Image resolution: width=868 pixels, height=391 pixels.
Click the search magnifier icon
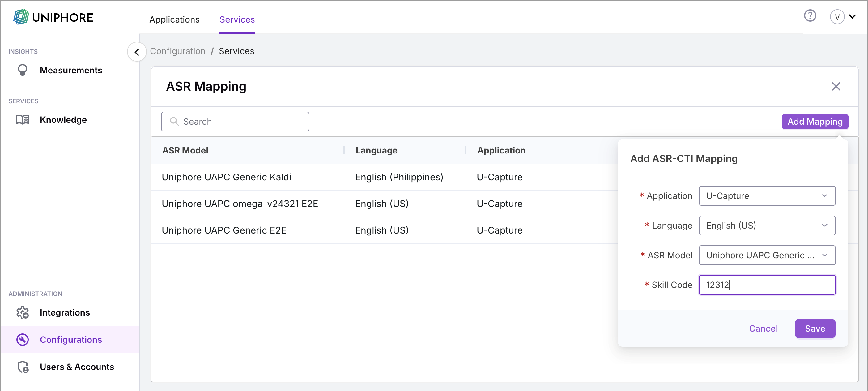pos(174,121)
